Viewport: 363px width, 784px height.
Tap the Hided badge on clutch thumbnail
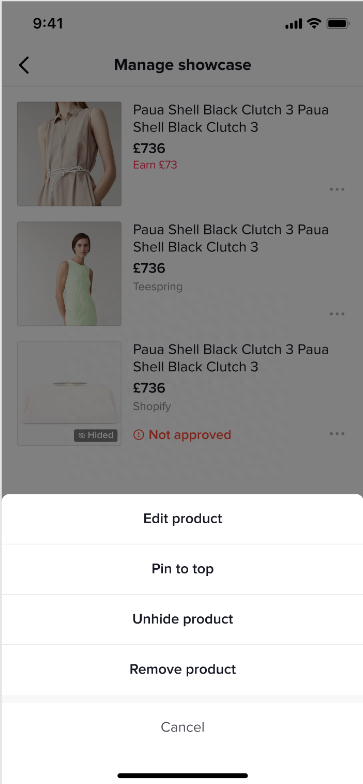click(96, 436)
